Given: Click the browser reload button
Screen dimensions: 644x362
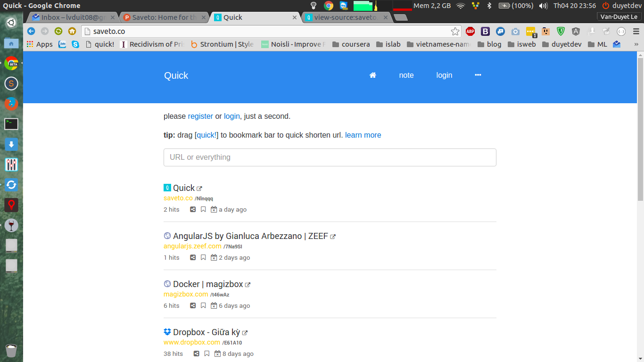Looking at the screenshot, I should 58,31.
